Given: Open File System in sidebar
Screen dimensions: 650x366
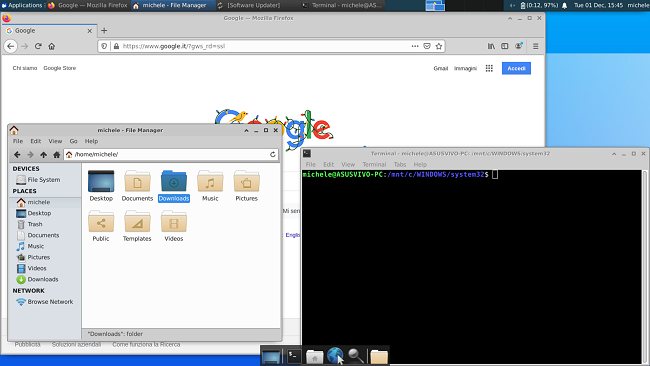Looking at the screenshot, I should (38, 180).
